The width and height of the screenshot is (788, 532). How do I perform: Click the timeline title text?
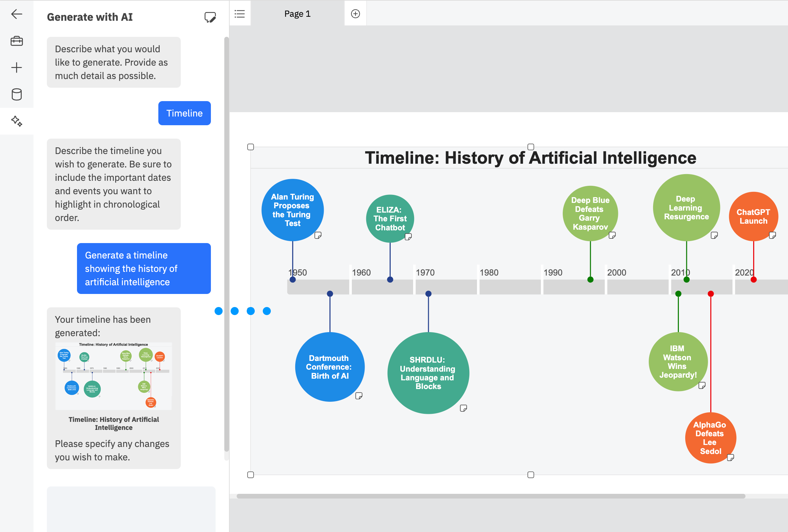(x=530, y=158)
